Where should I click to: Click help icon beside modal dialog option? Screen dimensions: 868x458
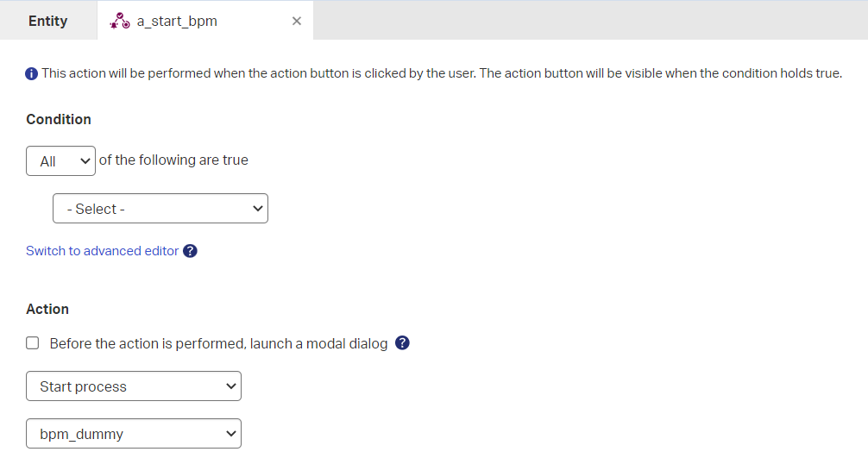point(402,343)
